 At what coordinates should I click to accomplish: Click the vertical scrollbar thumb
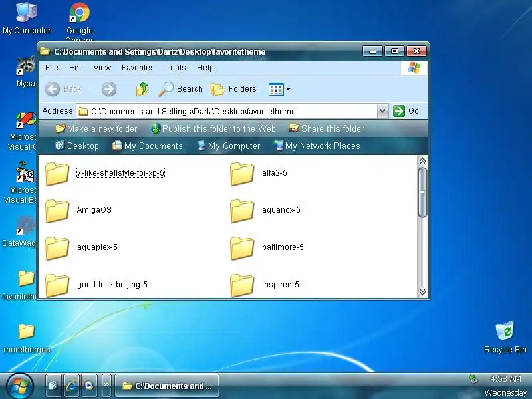coord(422,192)
